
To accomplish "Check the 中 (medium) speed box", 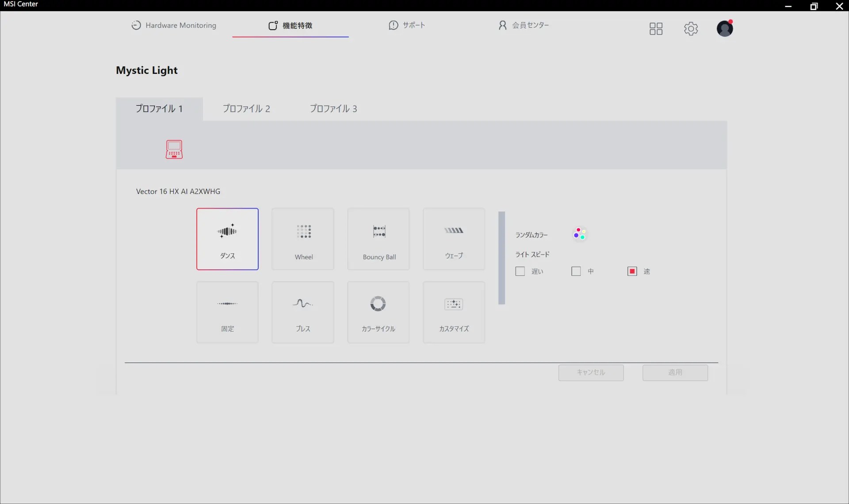I will 576,271.
